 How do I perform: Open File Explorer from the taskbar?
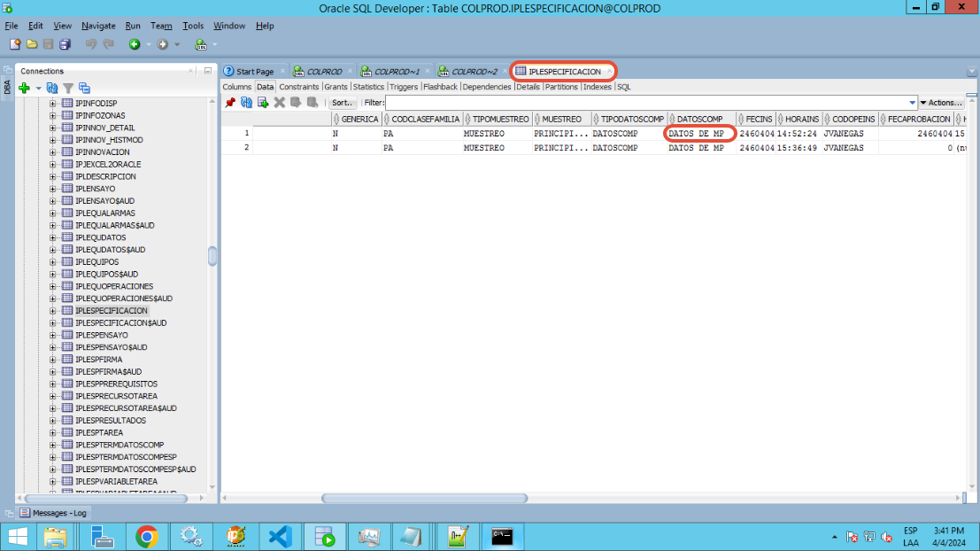pos(55,537)
